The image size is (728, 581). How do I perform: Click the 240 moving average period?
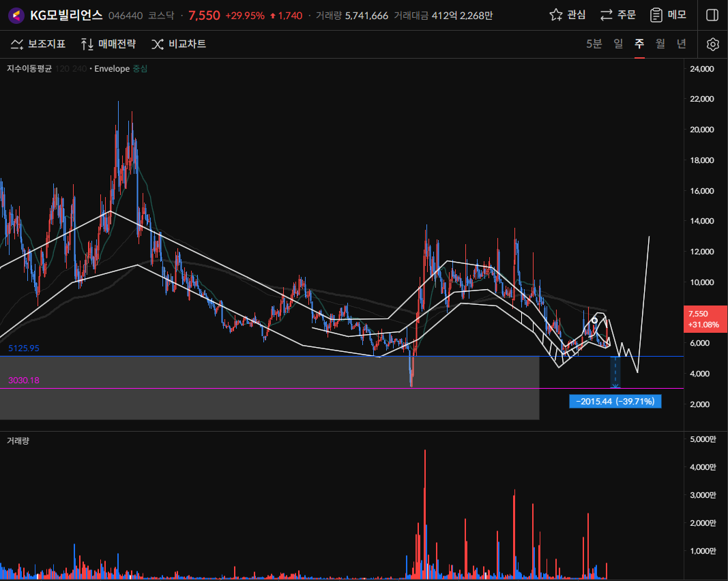(79, 69)
